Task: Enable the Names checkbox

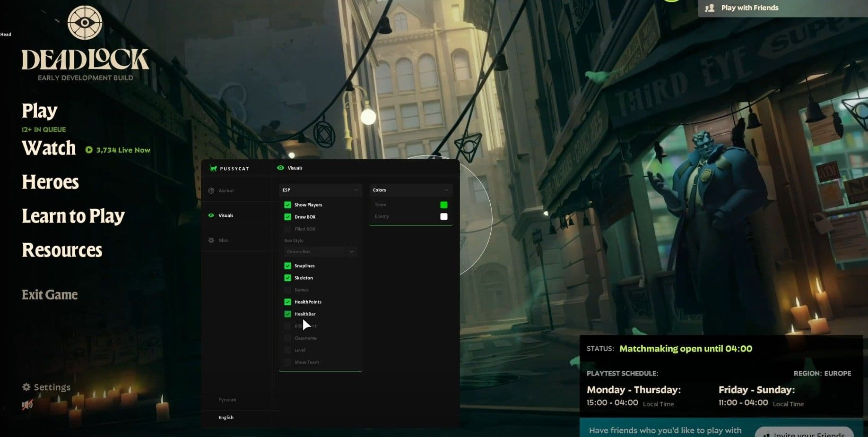Action: click(x=287, y=290)
